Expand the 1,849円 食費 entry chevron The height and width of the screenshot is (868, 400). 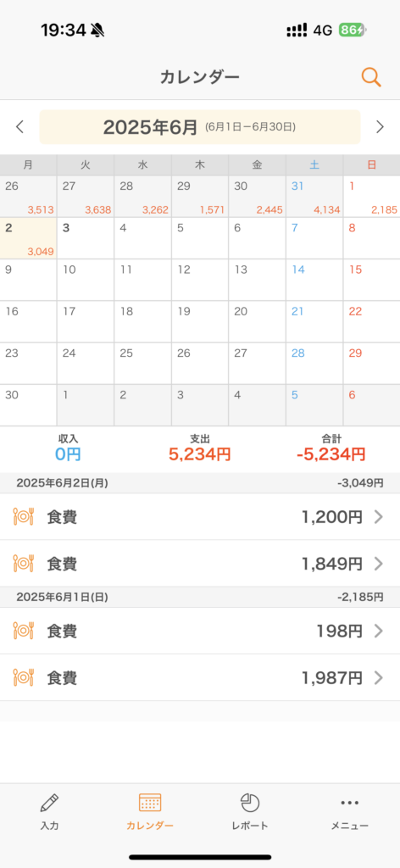379,564
